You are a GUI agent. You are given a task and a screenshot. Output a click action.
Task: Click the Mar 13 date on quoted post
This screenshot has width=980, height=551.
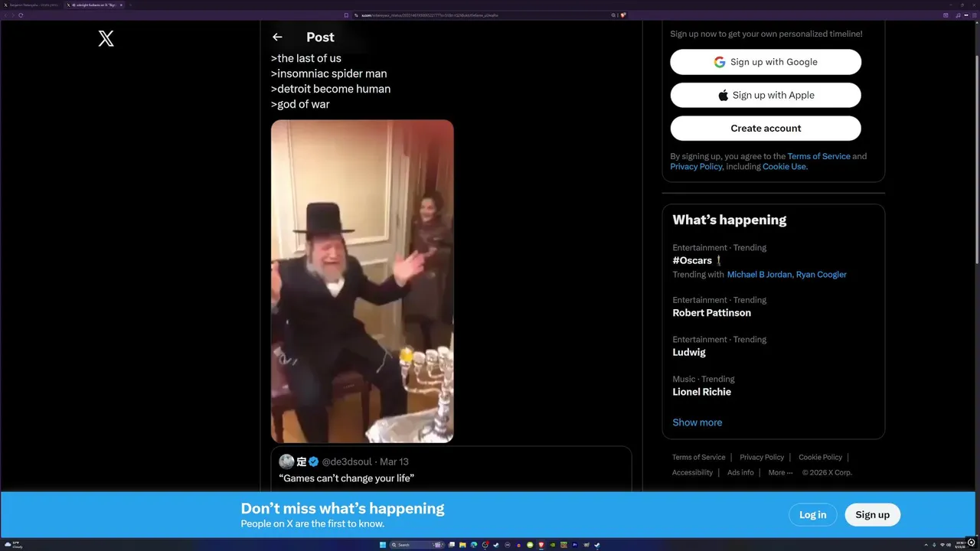394,461
